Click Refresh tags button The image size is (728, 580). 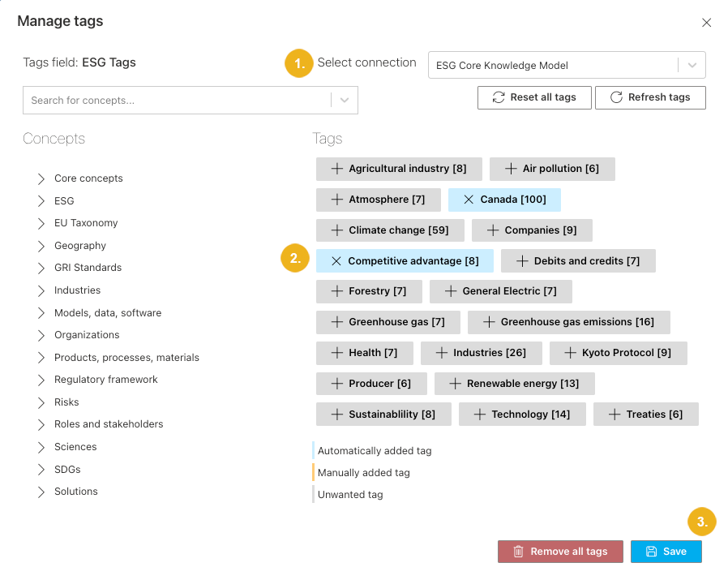coord(650,97)
